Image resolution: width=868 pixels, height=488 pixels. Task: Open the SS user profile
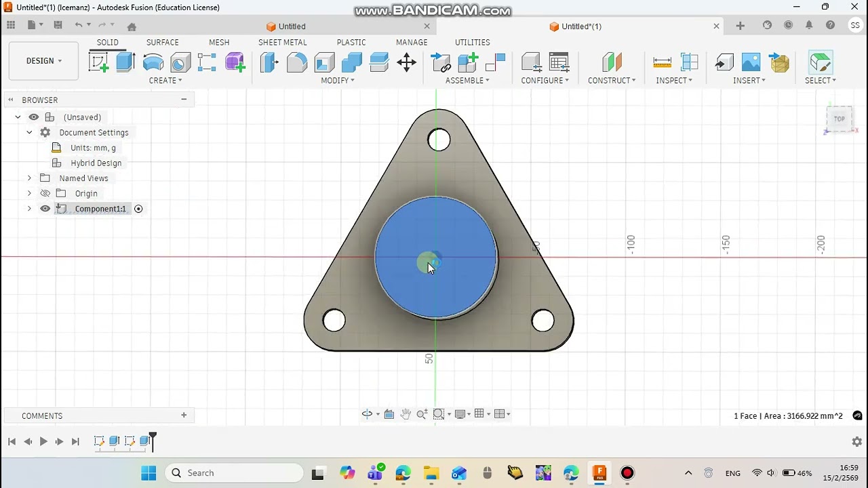[855, 25]
